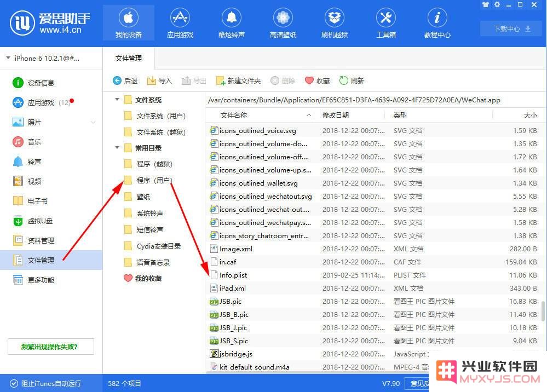Select the iPad.xml file
The width and height of the screenshot is (547, 392).
[374, 289]
